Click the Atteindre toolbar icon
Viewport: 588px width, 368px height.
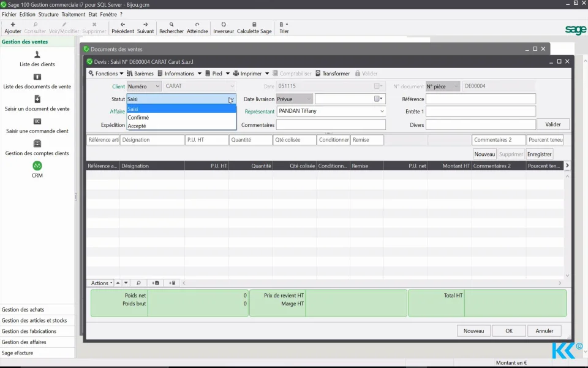[197, 28]
